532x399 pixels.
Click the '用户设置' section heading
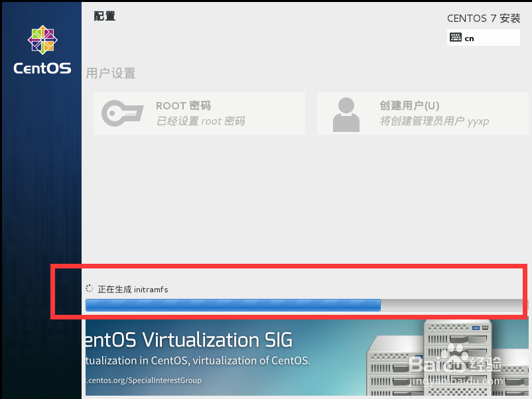tap(111, 73)
